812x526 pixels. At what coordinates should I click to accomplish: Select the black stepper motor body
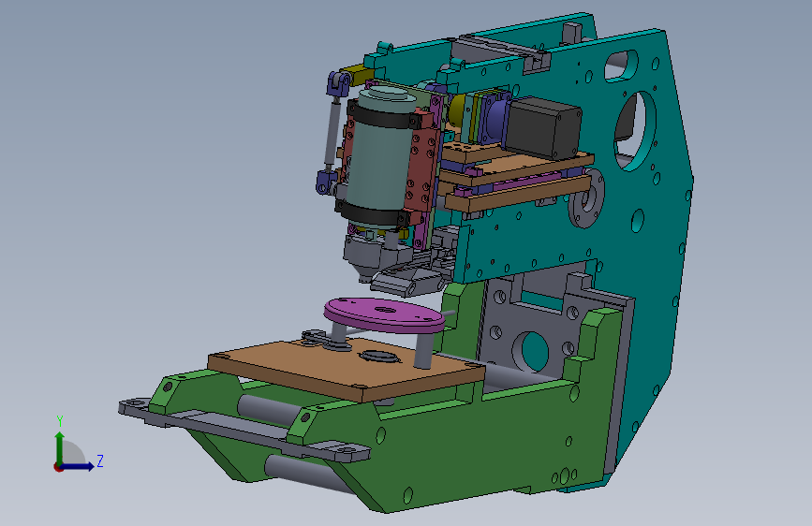pyautogui.click(x=542, y=127)
